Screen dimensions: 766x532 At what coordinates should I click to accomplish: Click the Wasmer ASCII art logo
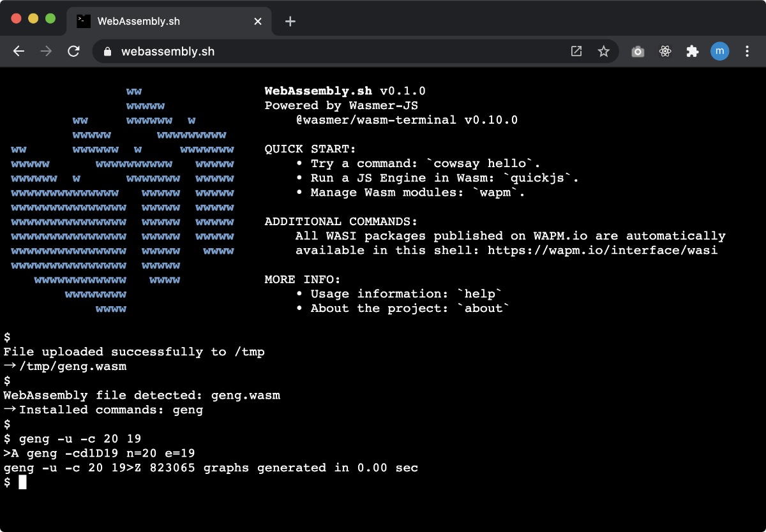(x=123, y=200)
